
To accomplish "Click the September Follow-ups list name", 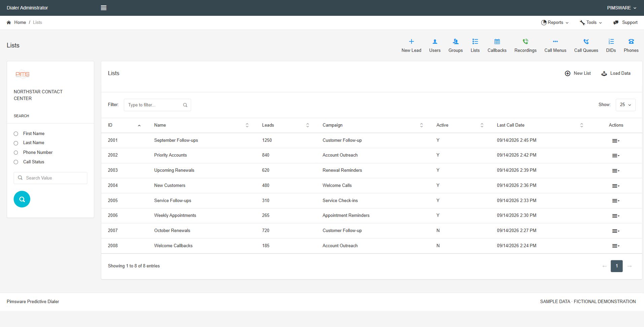I will pos(176,140).
